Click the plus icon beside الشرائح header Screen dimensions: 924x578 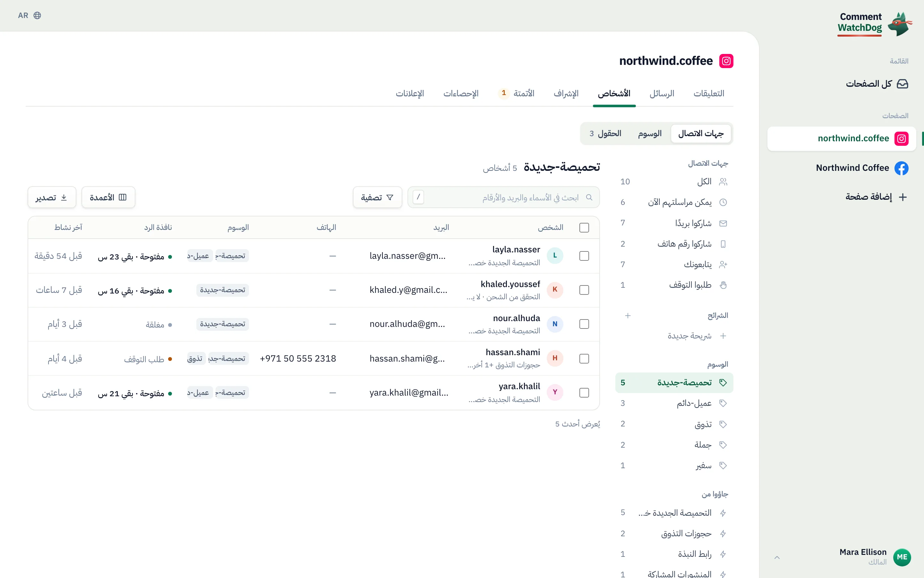(628, 316)
